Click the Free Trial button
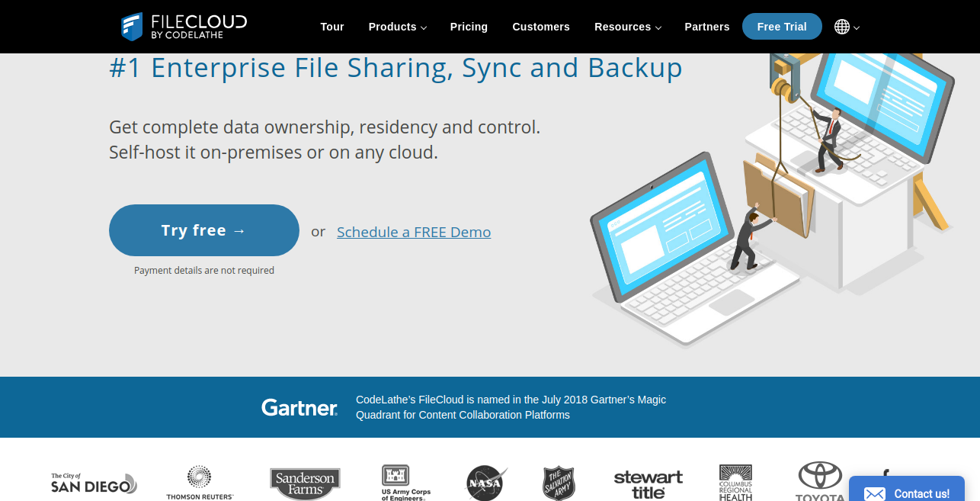The width and height of the screenshot is (980, 501). click(782, 26)
